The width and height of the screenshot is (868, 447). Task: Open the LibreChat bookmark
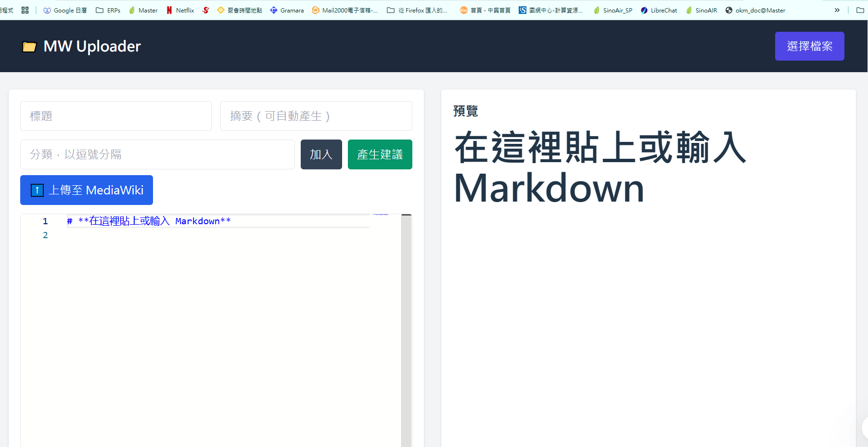(659, 10)
